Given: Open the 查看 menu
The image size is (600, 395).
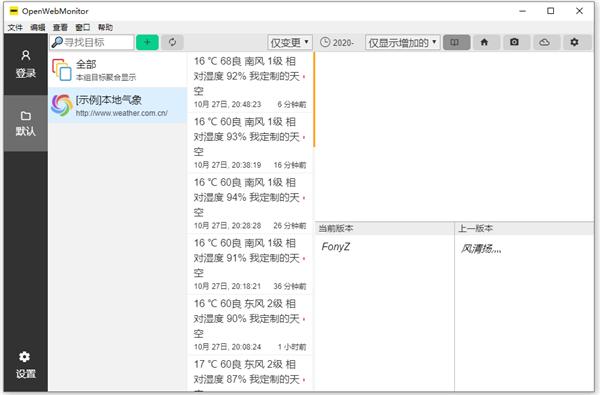Looking at the screenshot, I should pos(60,27).
